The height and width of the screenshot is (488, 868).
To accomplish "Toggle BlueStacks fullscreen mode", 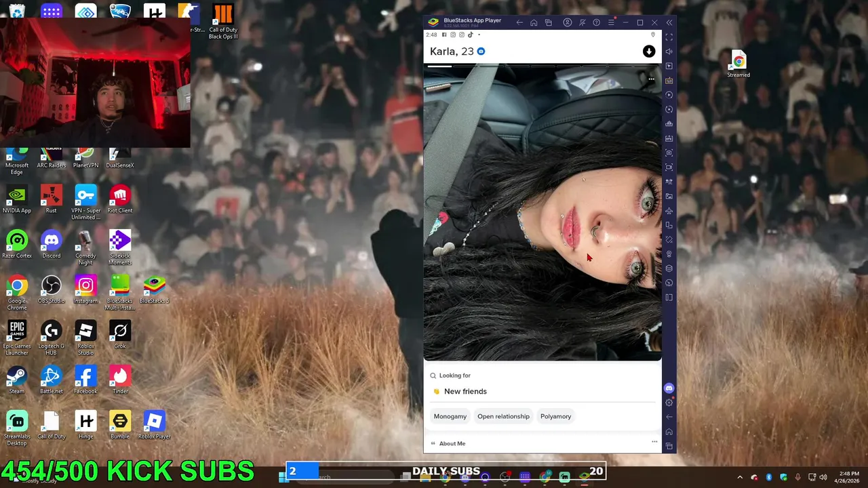I will click(669, 37).
